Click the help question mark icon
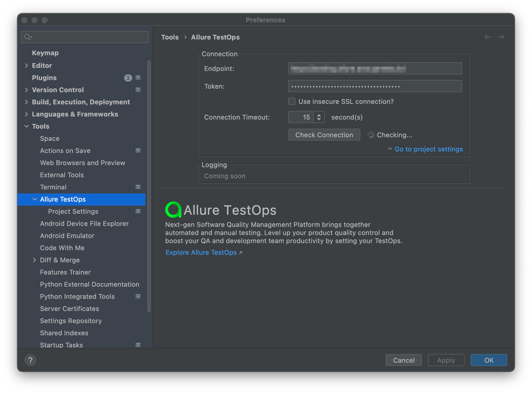This screenshot has width=532, height=393. pyautogui.click(x=30, y=360)
